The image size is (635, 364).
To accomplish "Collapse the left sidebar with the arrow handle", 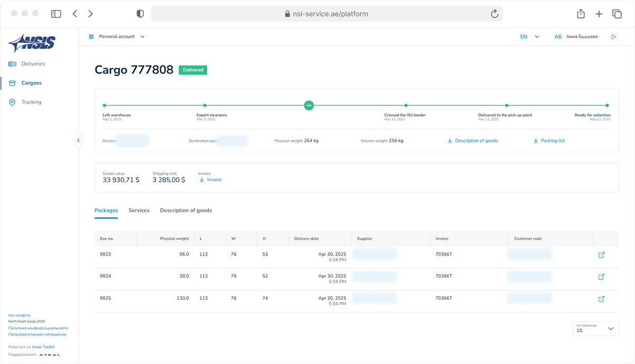I will click(78, 140).
